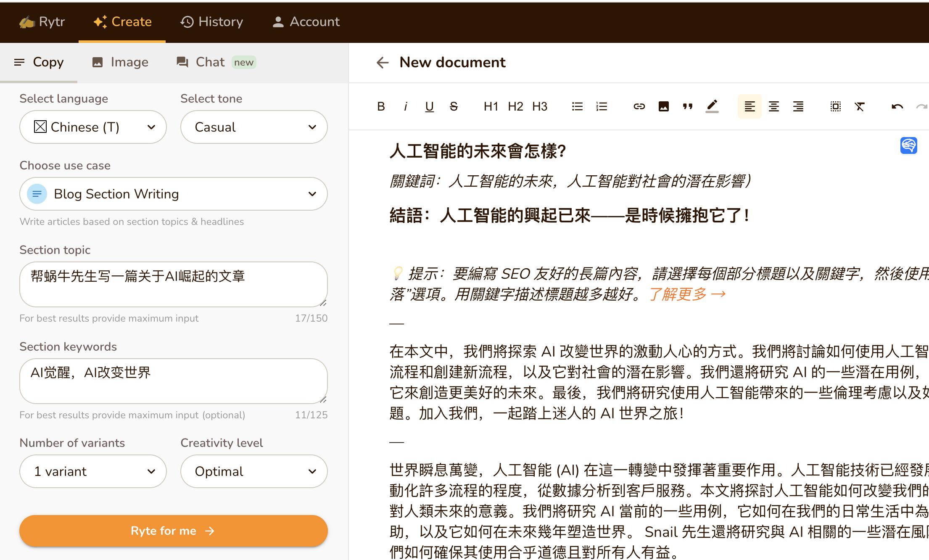Toggle bold formatting in the editor

pos(380,106)
